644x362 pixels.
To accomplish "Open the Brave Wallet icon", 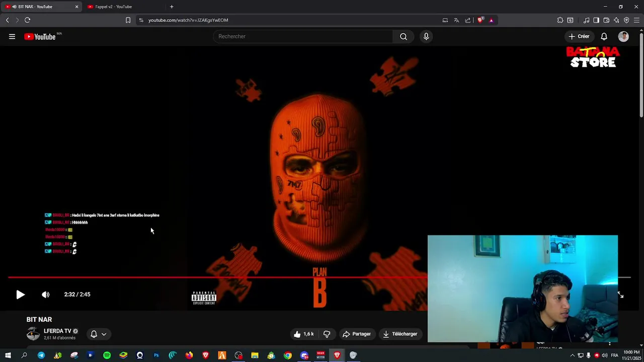I will (606, 20).
